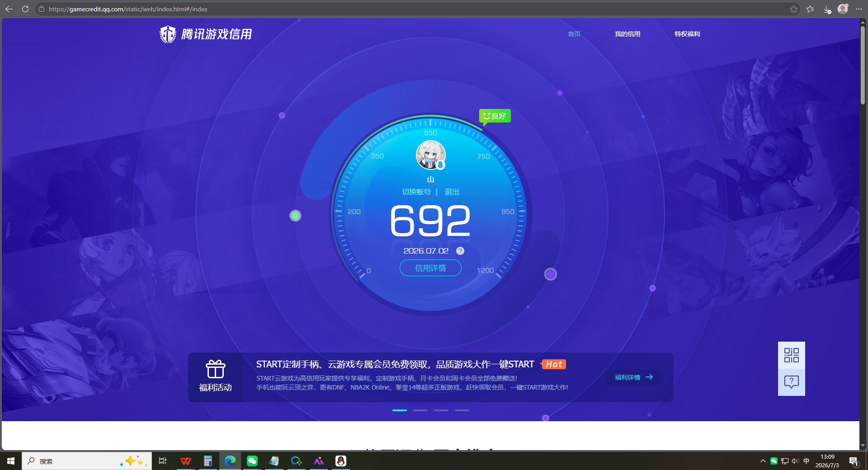Click the Microsoft Edge taskbar icon
This screenshot has height=470, width=868.
click(x=230, y=461)
